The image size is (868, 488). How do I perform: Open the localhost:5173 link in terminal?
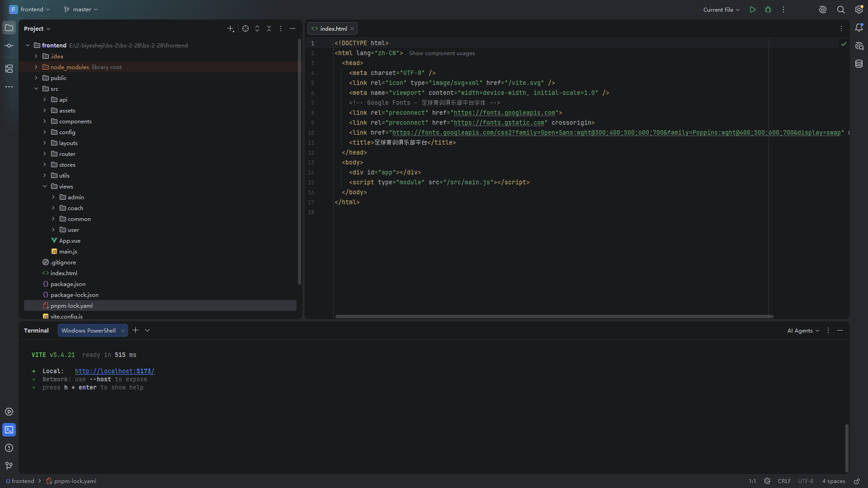tap(114, 371)
